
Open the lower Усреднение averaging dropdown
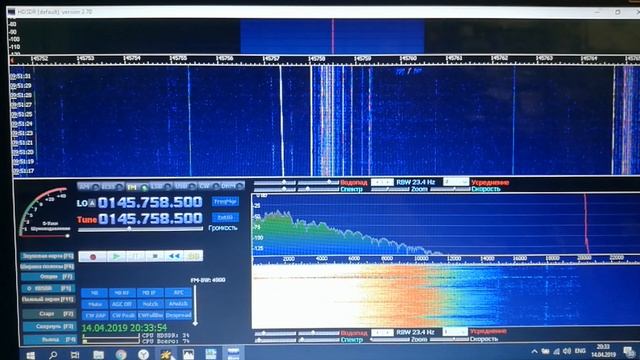(x=455, y=332)
